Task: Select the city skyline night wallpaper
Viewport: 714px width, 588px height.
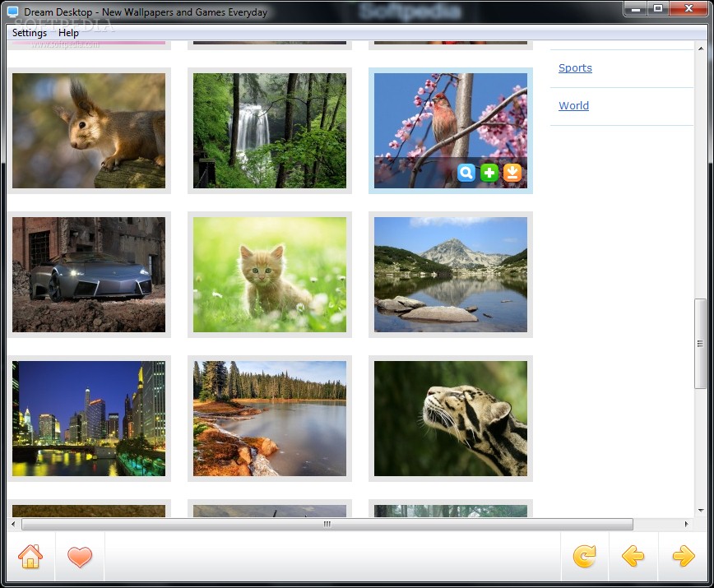Action: coord(89,419)
